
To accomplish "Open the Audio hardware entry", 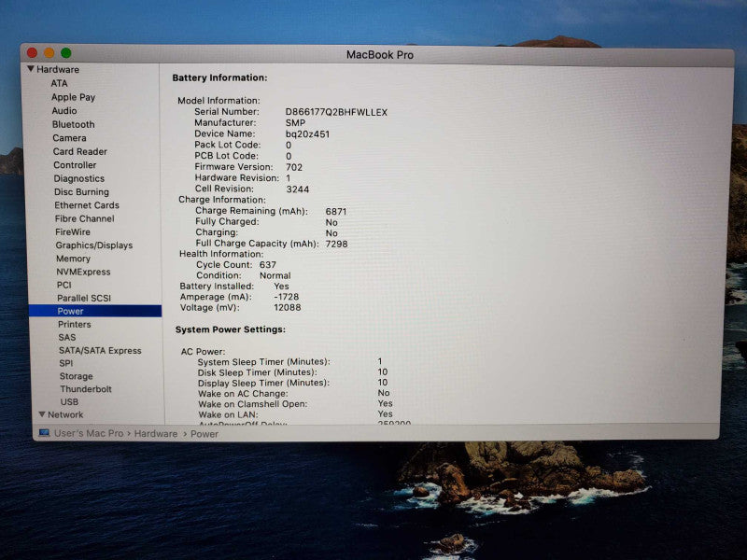I will [64, 110].
